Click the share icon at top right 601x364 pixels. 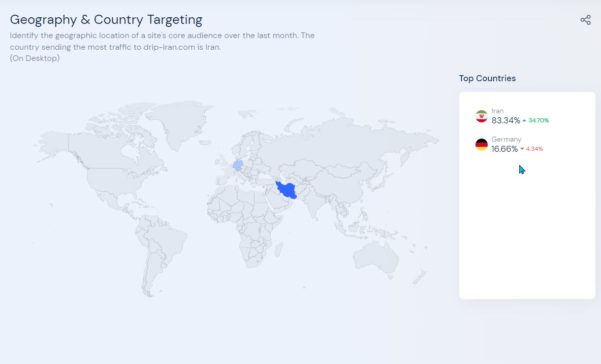click(x=585, y=20)
